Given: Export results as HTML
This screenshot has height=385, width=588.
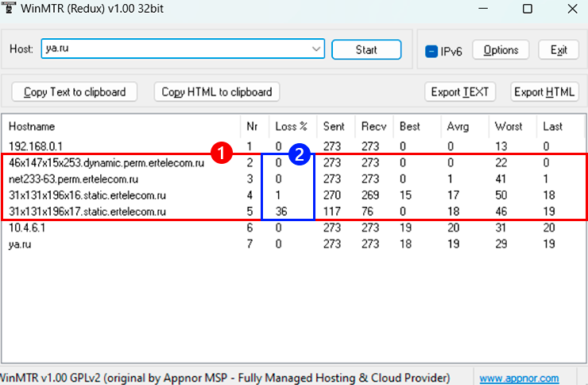Looking at the screenshot, I should (x=544, y=91).
